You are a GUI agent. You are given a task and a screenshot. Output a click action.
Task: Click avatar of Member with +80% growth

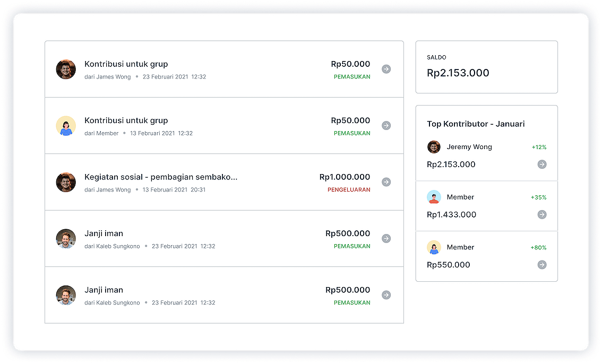434,247
